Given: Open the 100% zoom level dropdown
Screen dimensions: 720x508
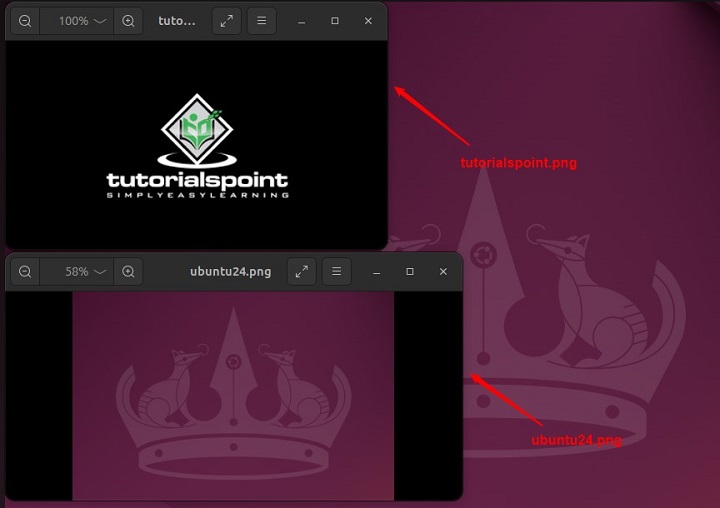Looking at the screenshot, I should (77, 21).
